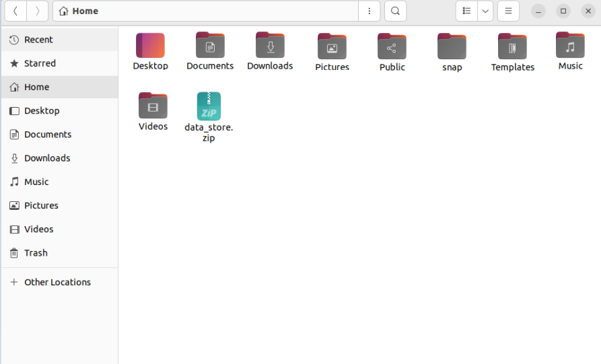This screenshot has width=601, height=364.
Task: Open Pictures in the sidebar
Action: [x=60, y=205]
